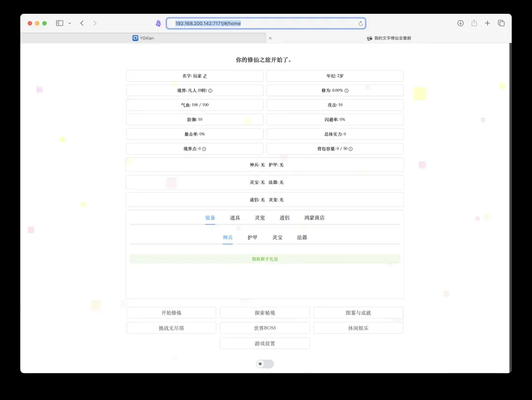
Task: Click the info icon next to 背包容量
Action: (x=351, y=149)
